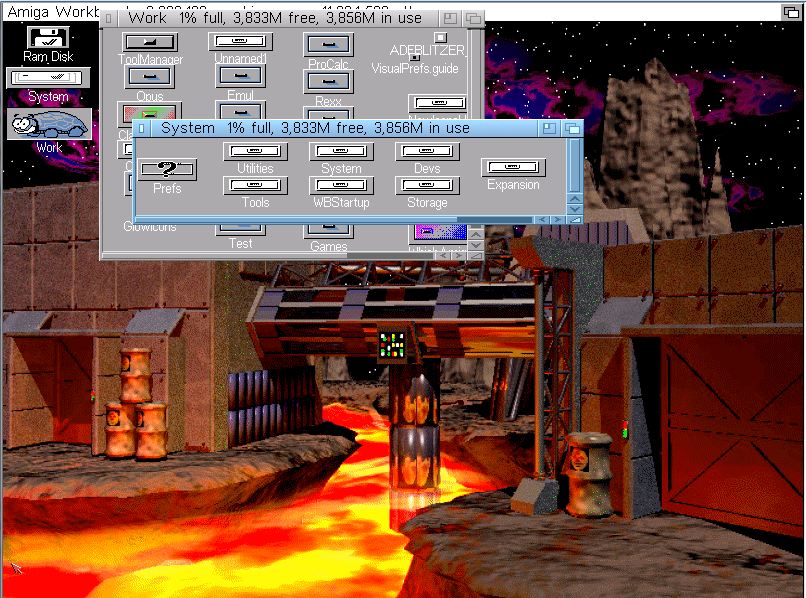The image size is (806, 598).
Task: Select the Emul drawer icon
Action: click(240, 77)
